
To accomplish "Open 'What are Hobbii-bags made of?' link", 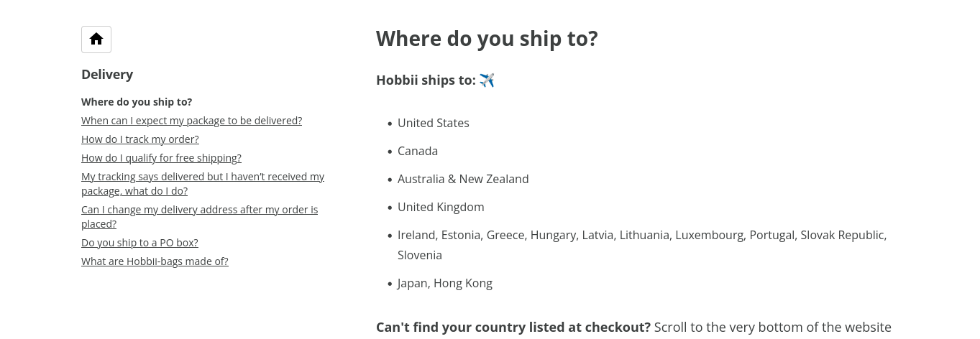I will tap(155, 261).
